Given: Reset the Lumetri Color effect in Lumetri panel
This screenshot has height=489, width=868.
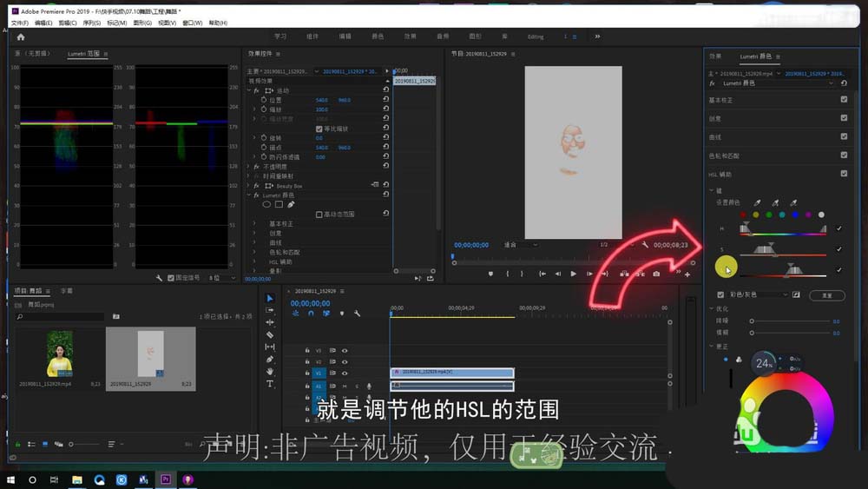Looking at the screenshot, I should [844, 83].
